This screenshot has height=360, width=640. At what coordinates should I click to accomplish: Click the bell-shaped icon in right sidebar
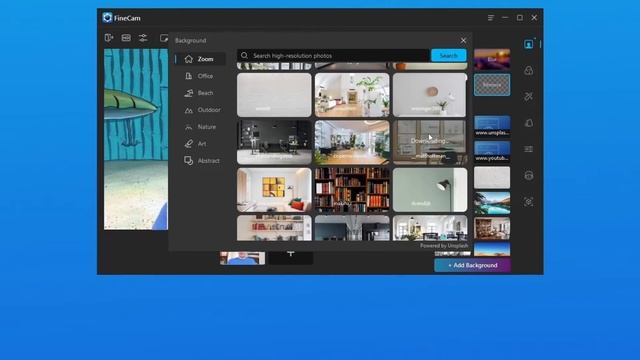click(529, 123)
